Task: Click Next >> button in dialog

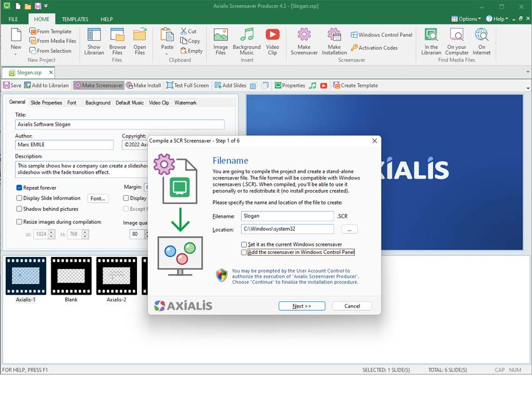Action: 302,306
